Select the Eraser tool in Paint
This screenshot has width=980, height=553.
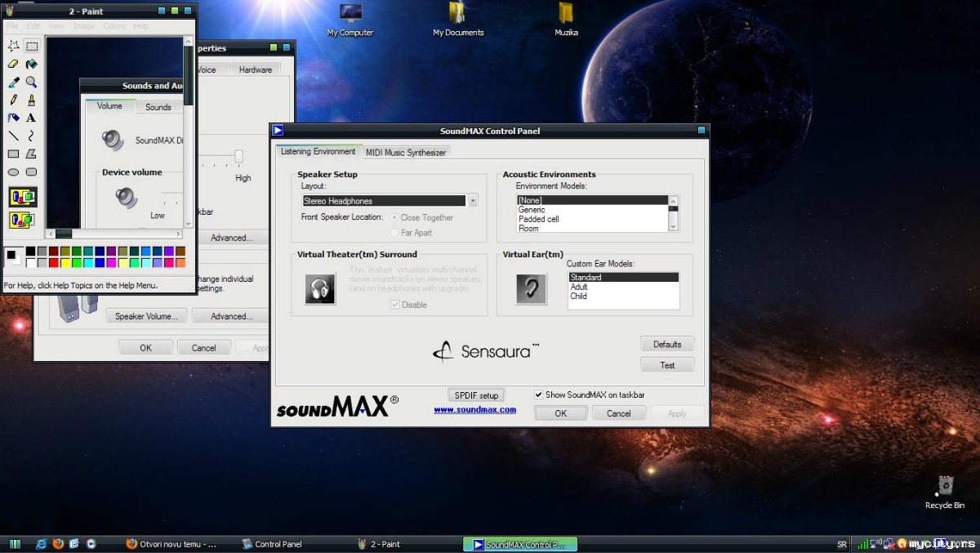(x=13, y=64)
